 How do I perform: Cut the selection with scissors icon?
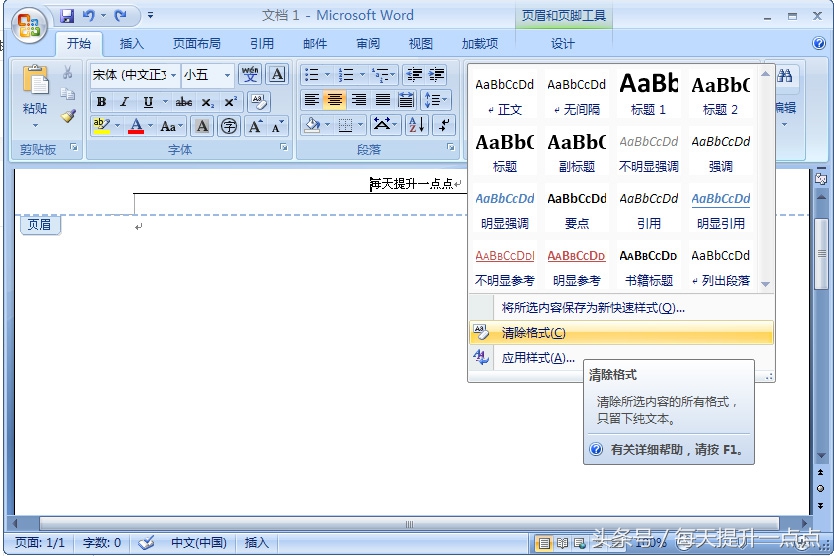click(68, 72)
